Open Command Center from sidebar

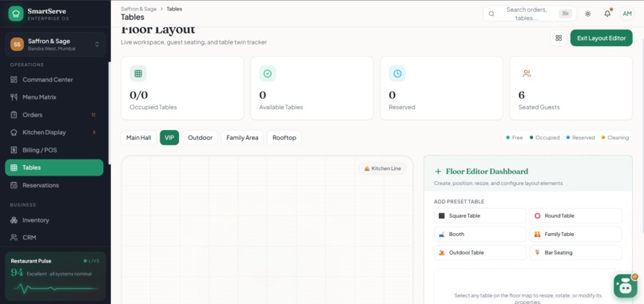click(x=54, y=80)
